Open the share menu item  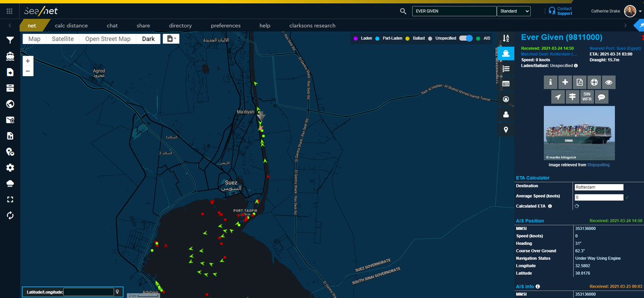click(143, 25)
